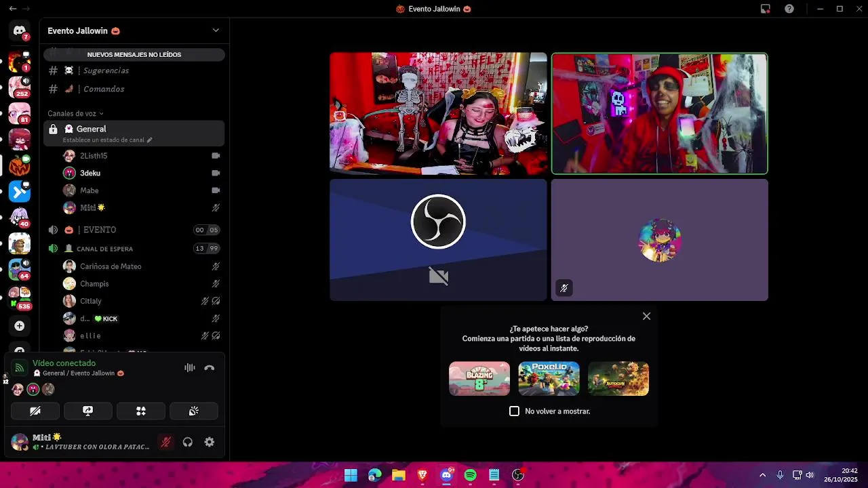Open server with 40 notification badge
This screenshot has height=488, width=868.
(19, 218)
